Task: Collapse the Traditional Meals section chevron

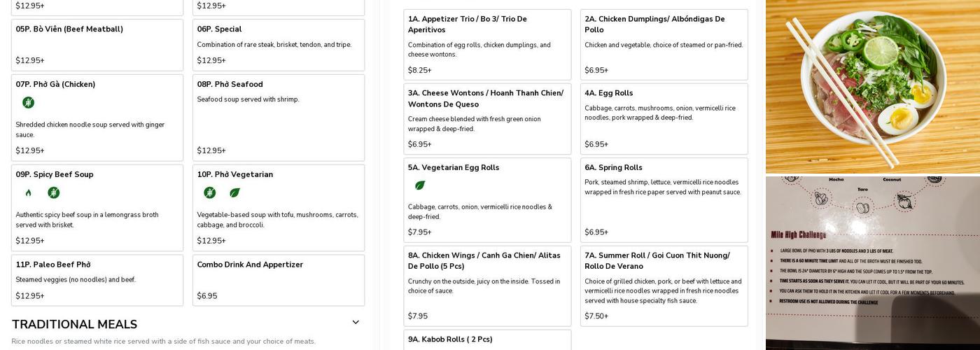Action: click(x=356, y=323)
